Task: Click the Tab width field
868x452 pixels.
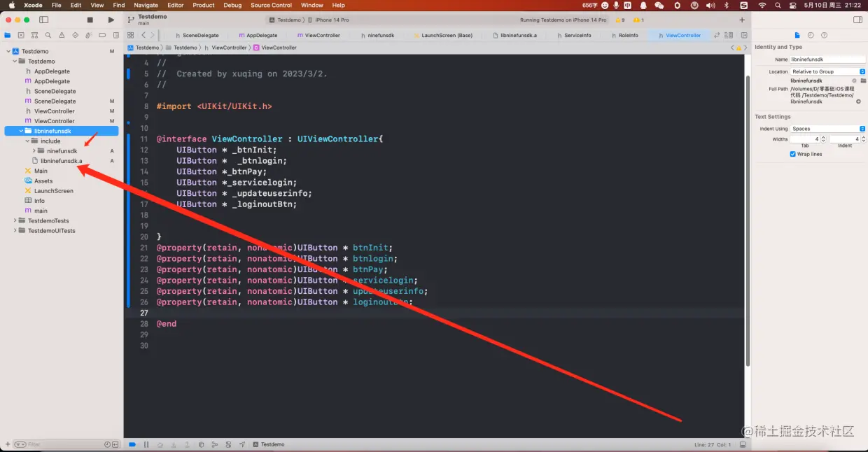Action: coord(804,139)
